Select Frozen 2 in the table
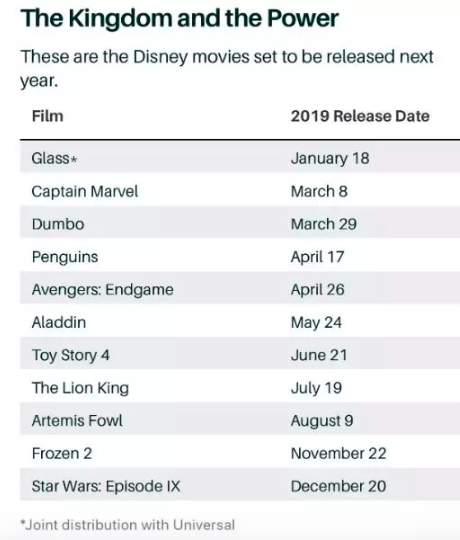Image resolution: width=460 pixels, height=540 pixels. tap(62, 453)
